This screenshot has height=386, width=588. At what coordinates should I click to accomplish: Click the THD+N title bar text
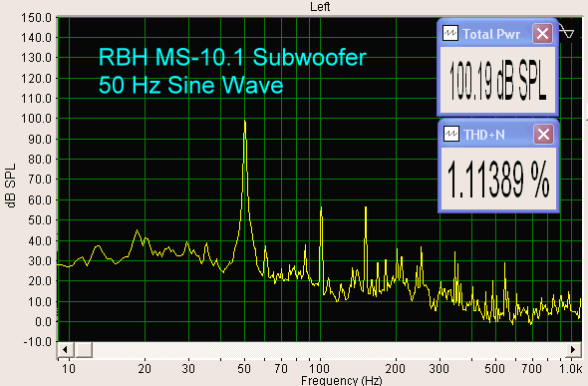pos(484,135)
